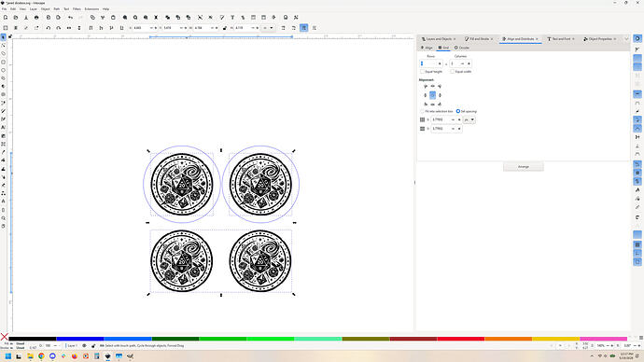This screenshot has width=644, height=362.
Task: Click the zoom percentage field in status bar
Action: point(601,345)
